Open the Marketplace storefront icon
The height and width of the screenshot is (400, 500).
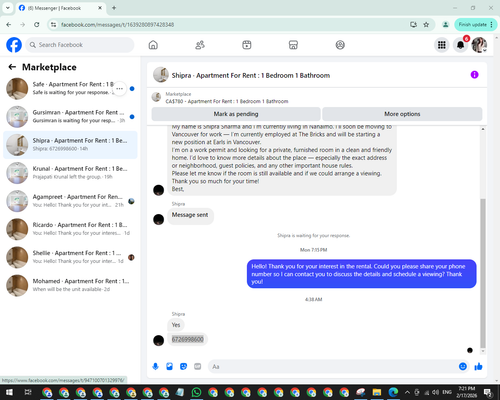tap(293, 45)
